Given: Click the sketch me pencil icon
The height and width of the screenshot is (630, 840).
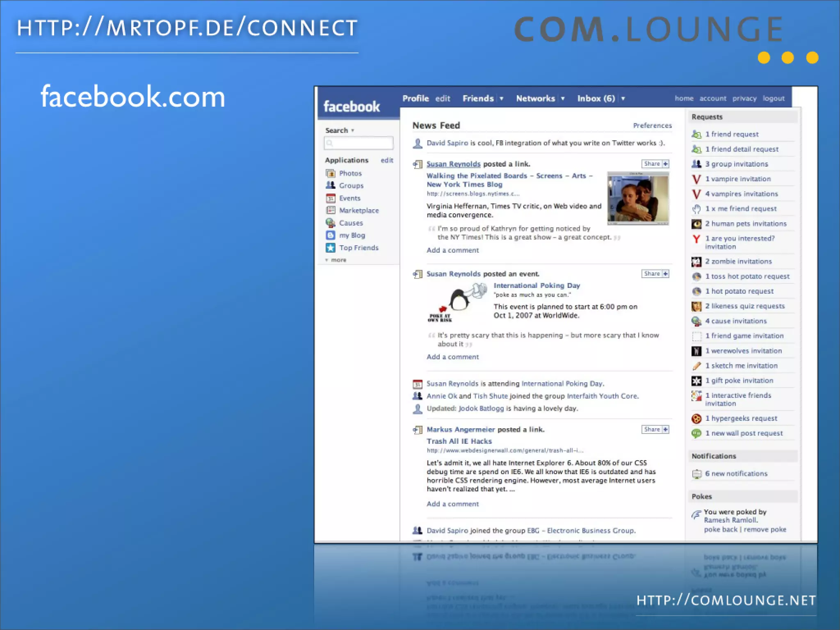Looking at the screenshot, I should [x=696, y=366].
